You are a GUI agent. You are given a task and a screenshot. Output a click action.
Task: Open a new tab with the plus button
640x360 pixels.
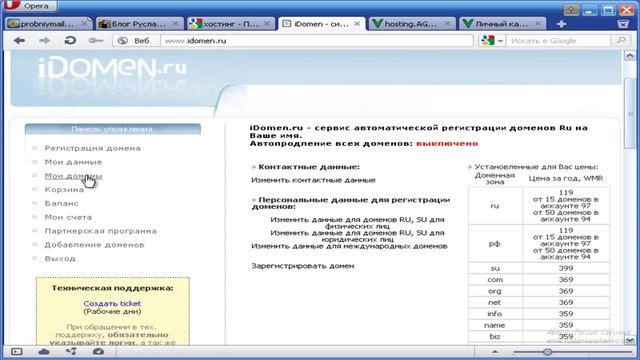pos(561,24)
